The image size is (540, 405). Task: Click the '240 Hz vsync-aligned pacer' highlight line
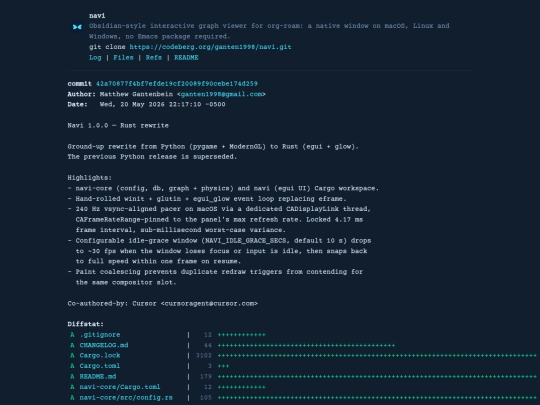pyautogui.click(x=219, y=209)
